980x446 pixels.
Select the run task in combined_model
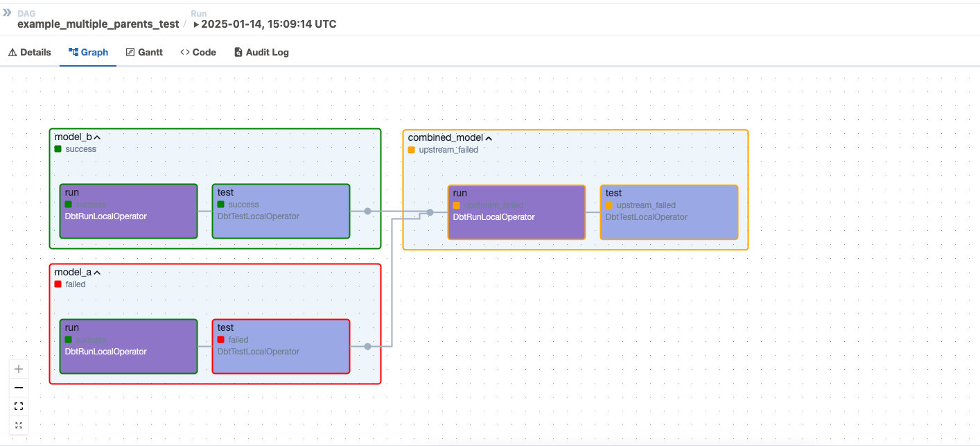[x=516, y=212]
